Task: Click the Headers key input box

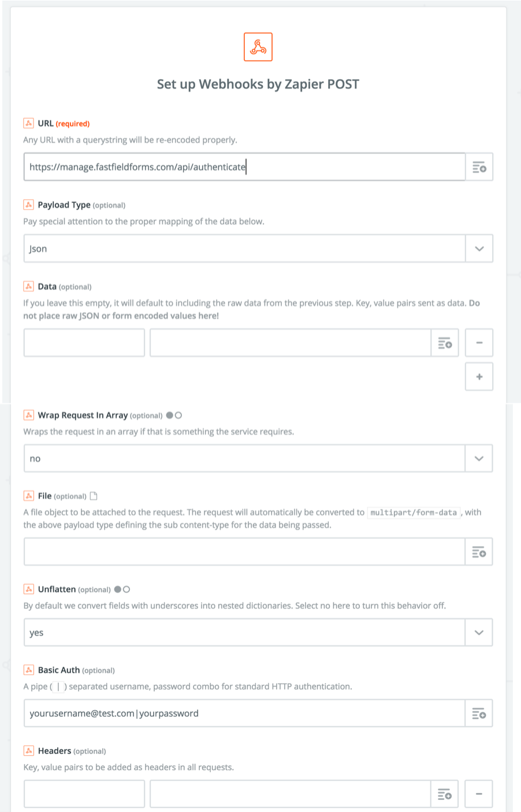Action: pyautogui.click(x=84, y=795)
